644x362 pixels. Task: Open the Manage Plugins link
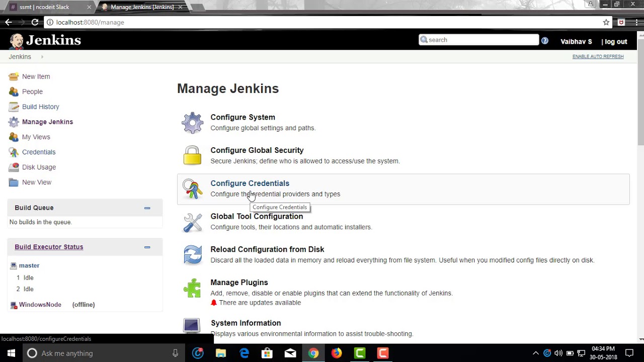pos(239,283)
